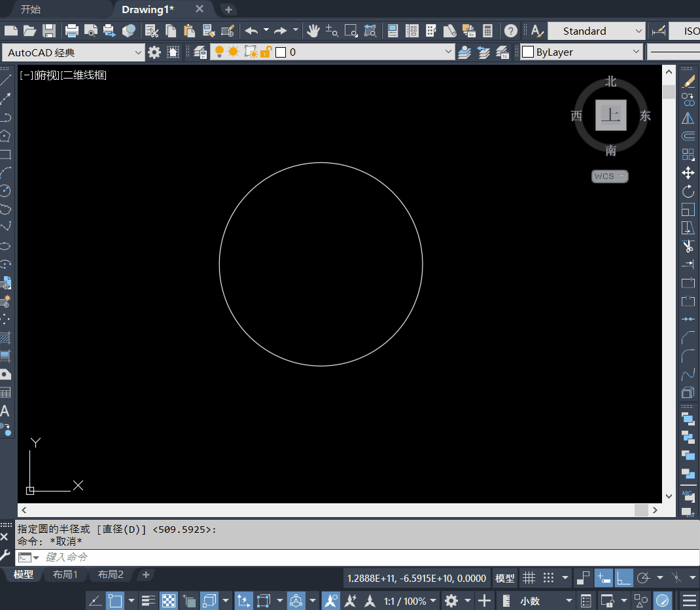Screen dimensions: 700x610
Task: Add a new layout with plus button
Action: 145,574
